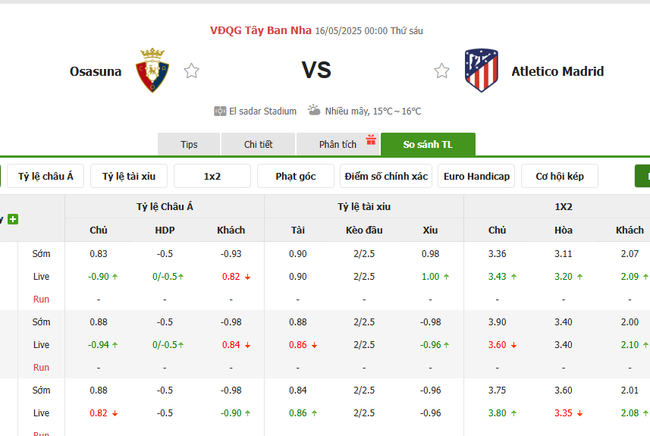The width and height of the screenshot is (650, 436).
Task: Click the Osasuna team crest
Action: [x=150, y=70]
